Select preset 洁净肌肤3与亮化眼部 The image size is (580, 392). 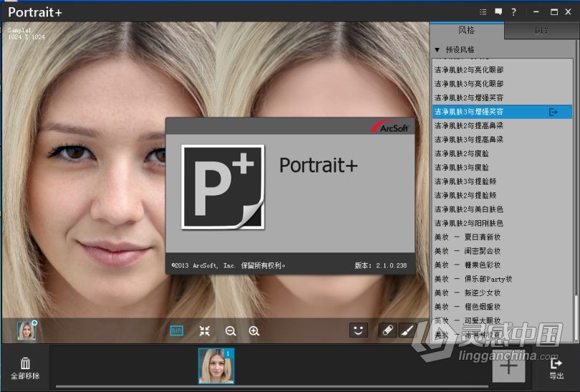coord(502,84)
